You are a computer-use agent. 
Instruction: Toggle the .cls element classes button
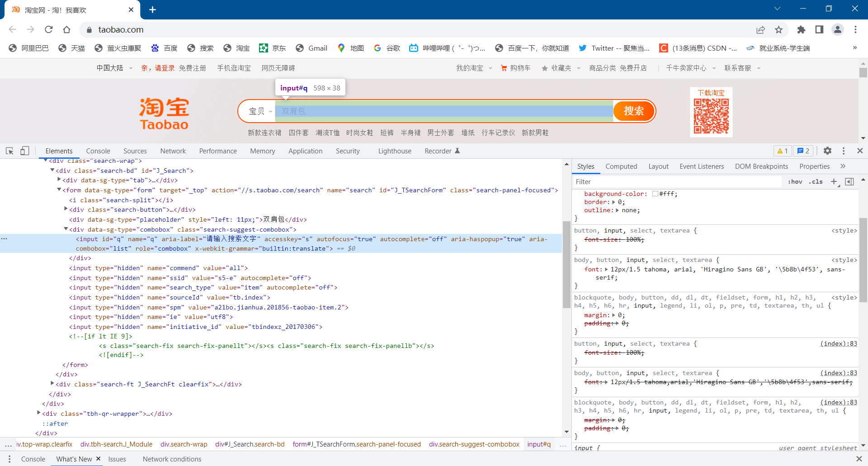[x=816, y=181]
